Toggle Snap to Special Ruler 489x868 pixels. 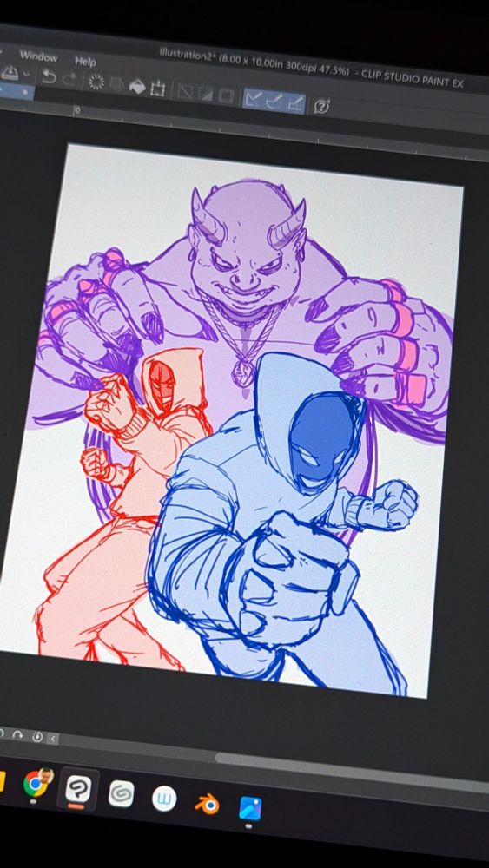point(274,102)
